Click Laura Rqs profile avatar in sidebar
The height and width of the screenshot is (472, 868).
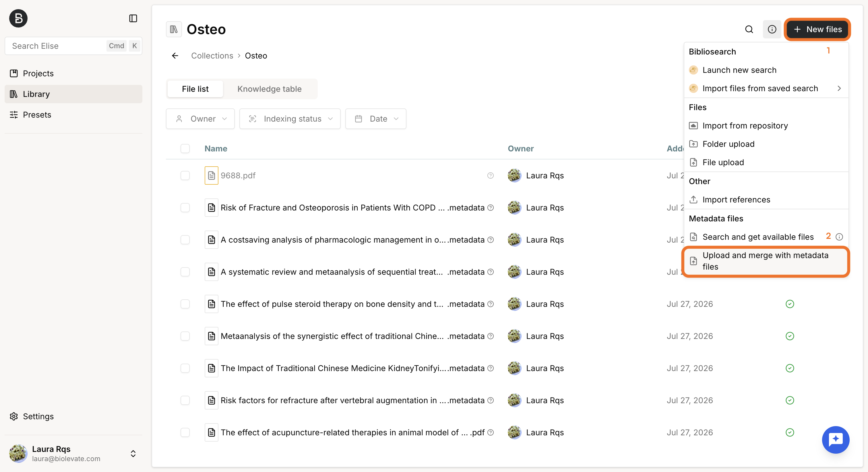pyautogui.click(x=18, y=453)
